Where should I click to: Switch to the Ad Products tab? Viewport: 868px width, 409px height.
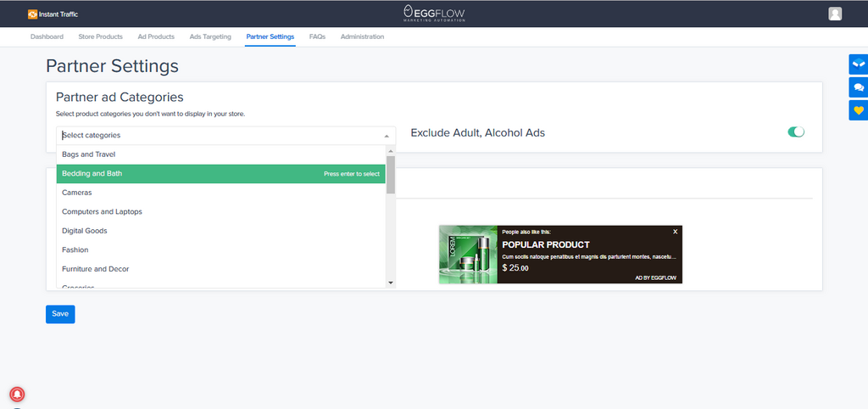tap(156, 36)
